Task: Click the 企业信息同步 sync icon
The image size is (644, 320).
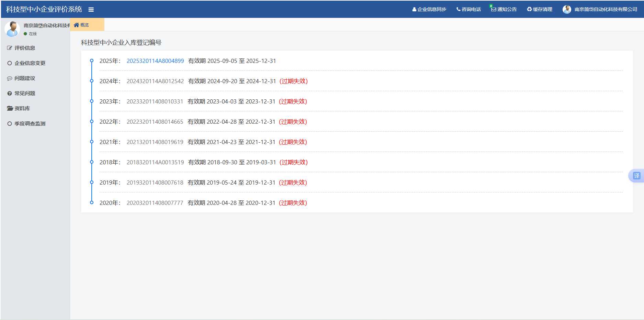Action: pos(414,9)
